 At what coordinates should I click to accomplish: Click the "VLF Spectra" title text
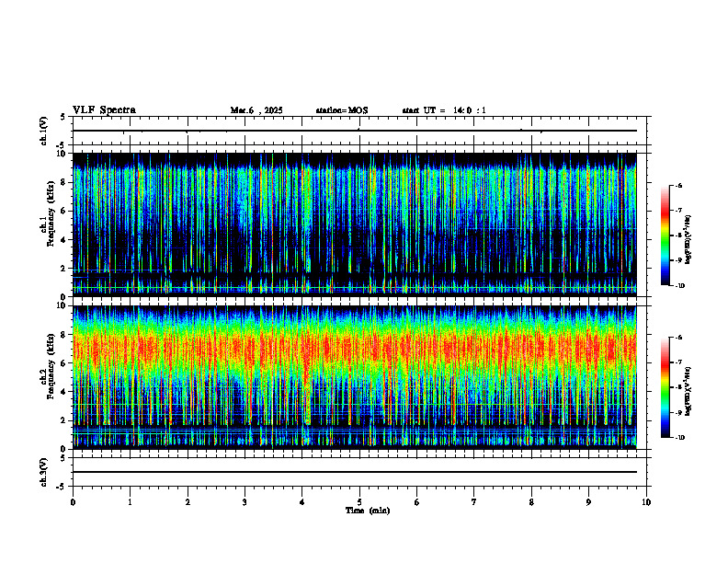click(104, 110)
